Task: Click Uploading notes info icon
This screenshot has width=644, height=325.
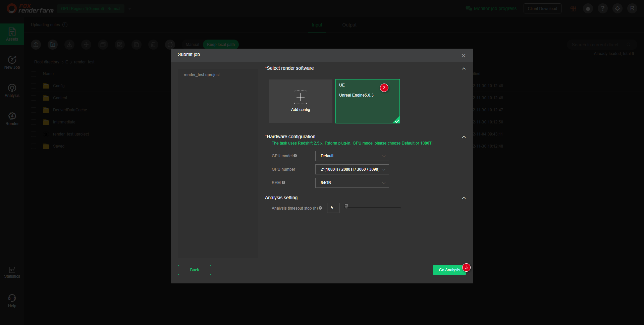Action: [x=65, y=25]
